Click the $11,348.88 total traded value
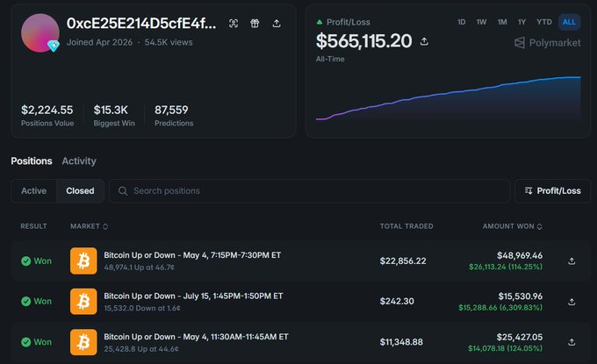 401,342
